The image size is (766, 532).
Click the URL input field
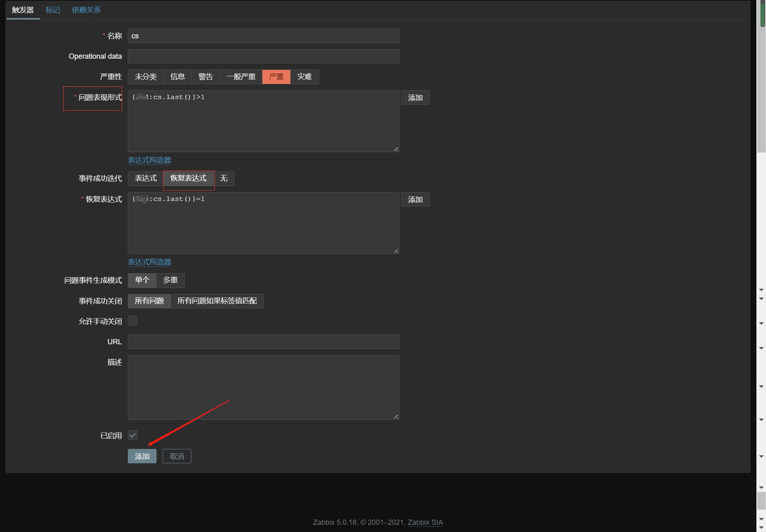point(263,342)
